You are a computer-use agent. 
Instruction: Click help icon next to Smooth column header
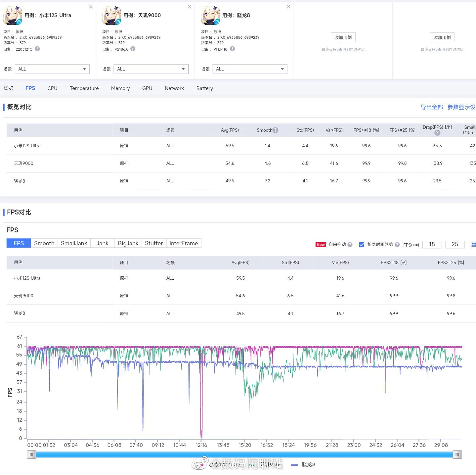coord(275,130)
